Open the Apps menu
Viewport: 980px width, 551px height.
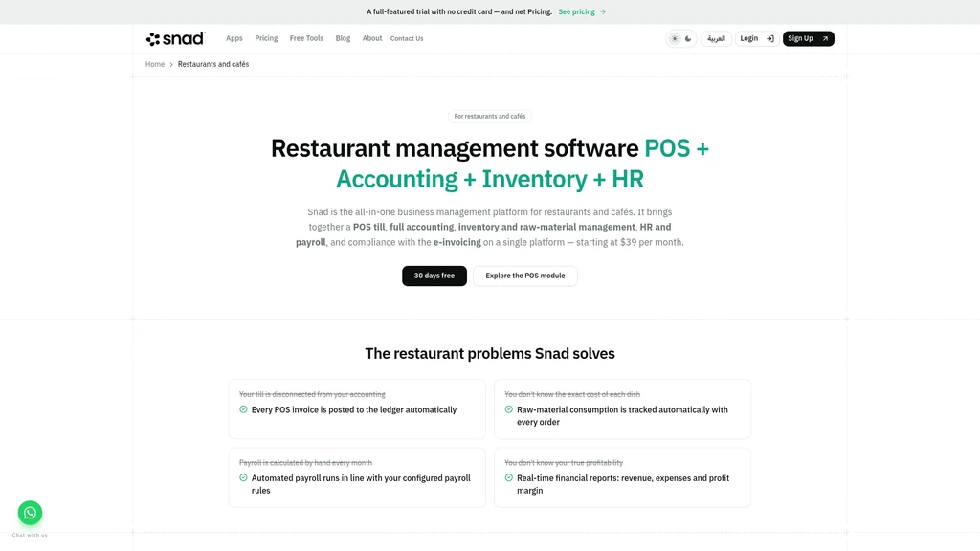[x=234, y=38]
